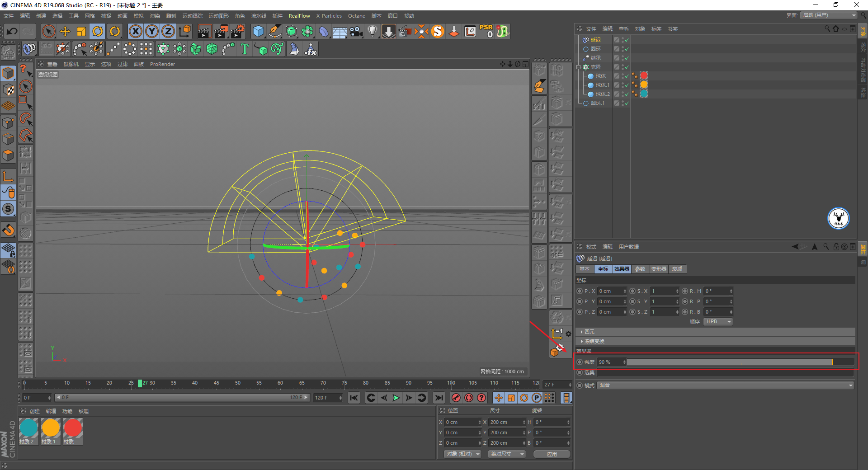
Task: Open the 绝对尺寸 size dropdown
Action: (507, 454)
